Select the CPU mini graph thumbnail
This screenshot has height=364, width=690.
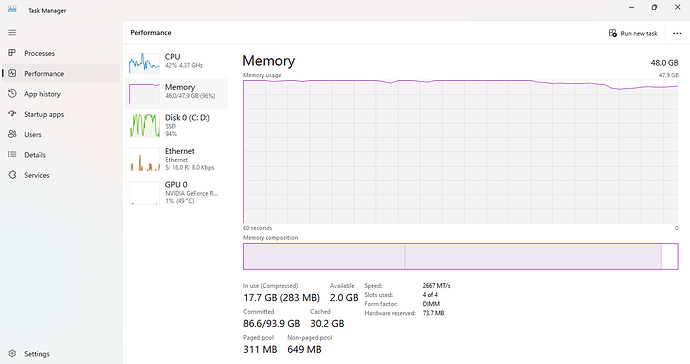click(144, 63)
